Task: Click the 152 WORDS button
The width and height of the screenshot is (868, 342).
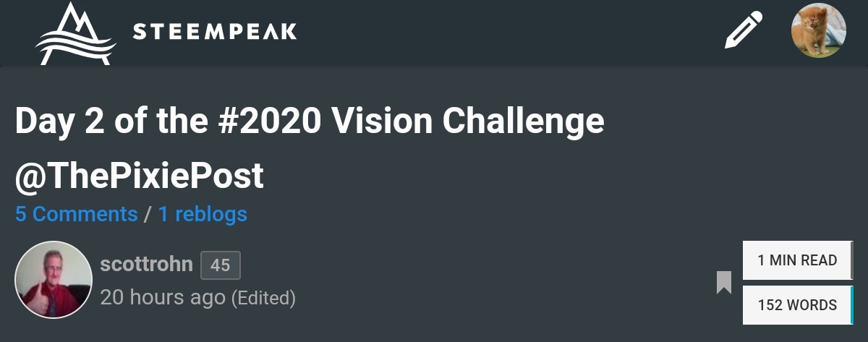Action: click(798, 305)
